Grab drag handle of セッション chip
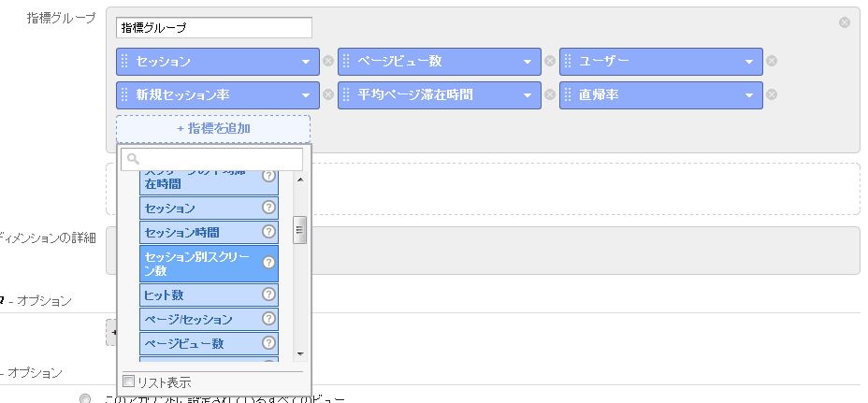 pyautogui.click(x=124, y=61)
